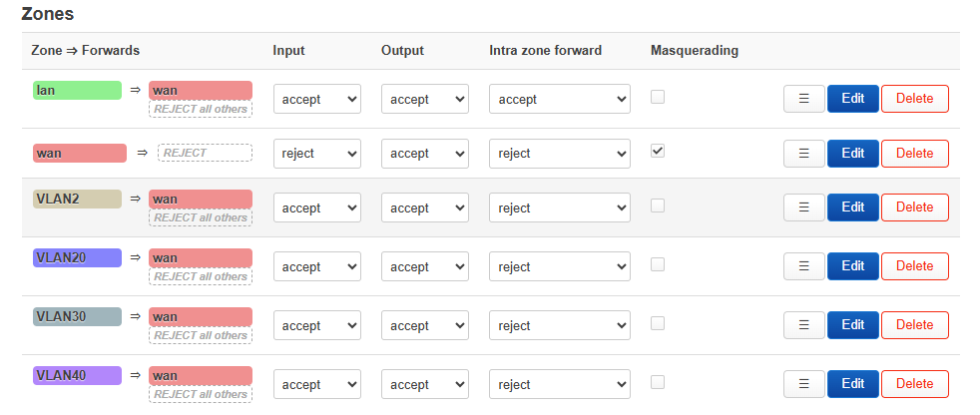Open the Input dropdown for wan zone

coord(316,154)
